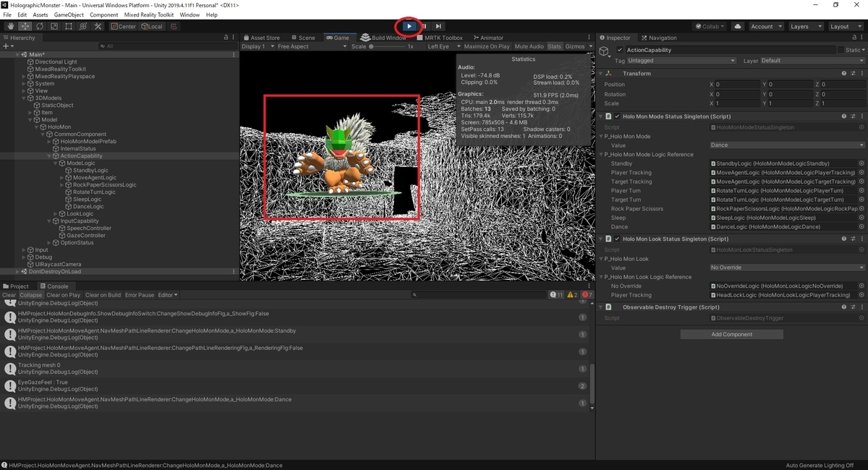Click the Hierarchy create plus button
Screen dimensions: 868x470
(x=7, y=46)
